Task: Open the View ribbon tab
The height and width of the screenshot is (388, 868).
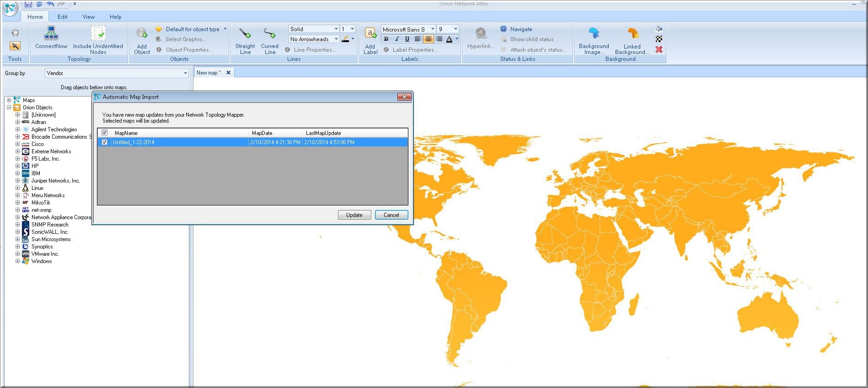Action: coord(89,17)
